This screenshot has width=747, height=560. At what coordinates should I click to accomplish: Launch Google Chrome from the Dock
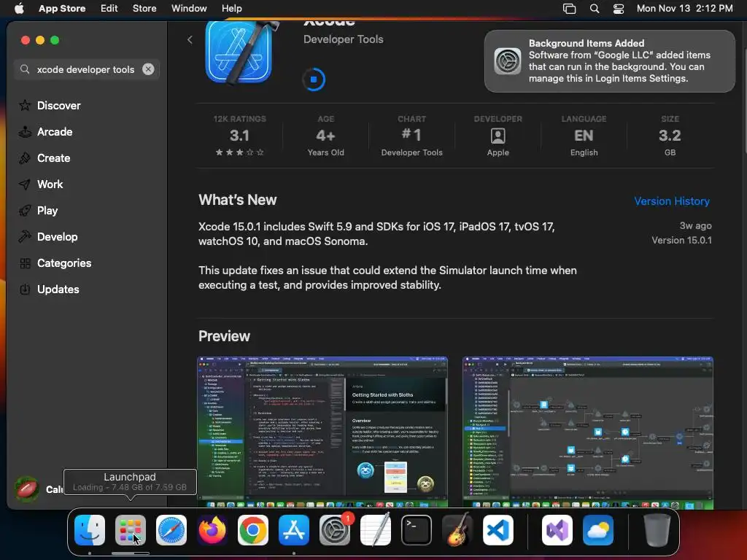pyautogui.click(x=252, y=530)
